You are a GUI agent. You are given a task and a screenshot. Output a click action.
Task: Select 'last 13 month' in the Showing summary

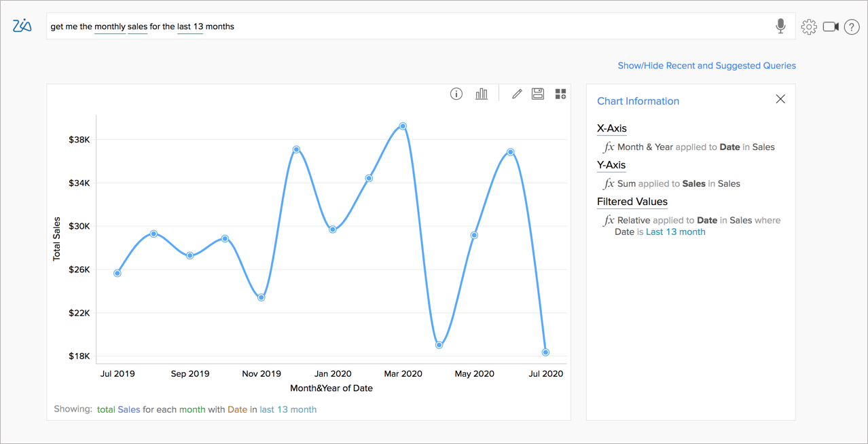pyautogui.click(x=288, y=409)
